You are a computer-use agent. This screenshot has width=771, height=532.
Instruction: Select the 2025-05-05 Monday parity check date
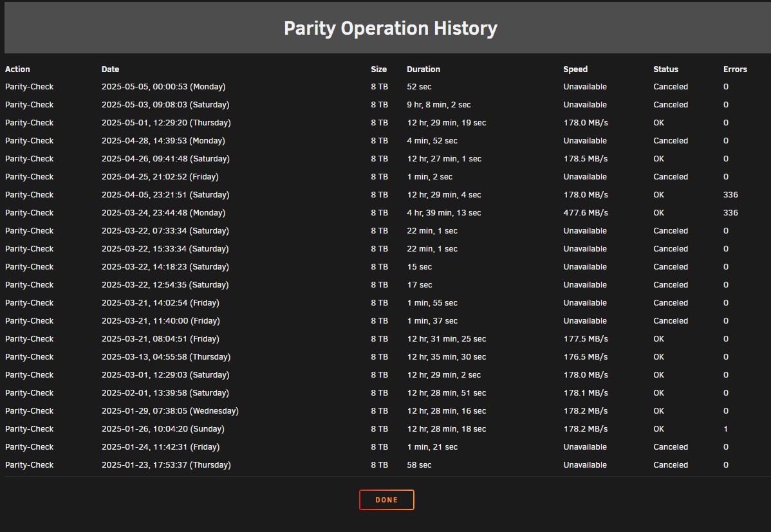163,87
